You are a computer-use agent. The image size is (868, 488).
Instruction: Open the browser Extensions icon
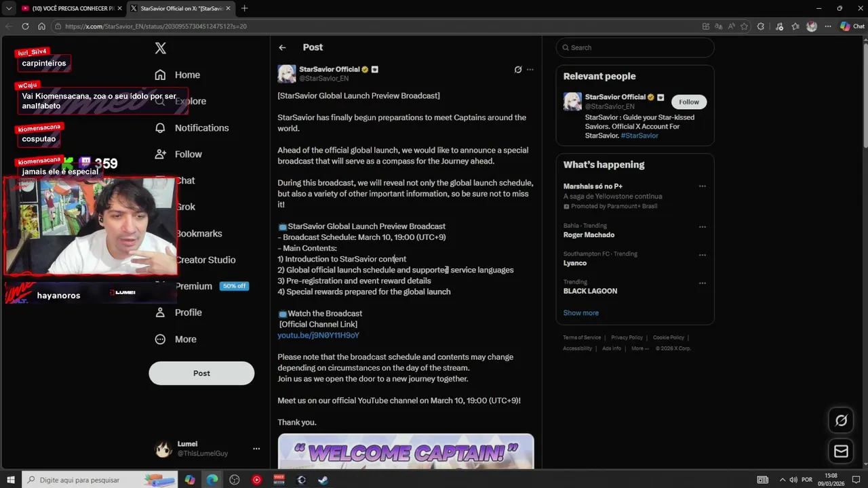pos(760,26)
